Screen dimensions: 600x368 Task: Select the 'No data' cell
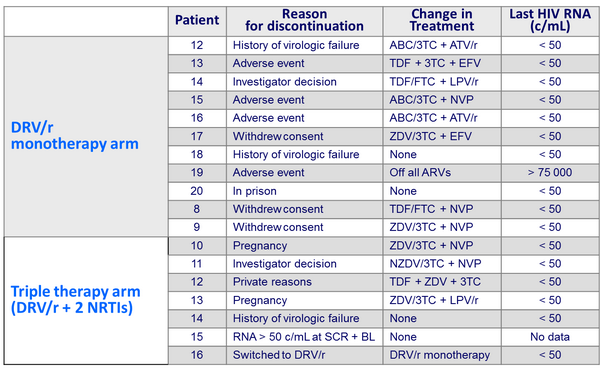(550, 337)
